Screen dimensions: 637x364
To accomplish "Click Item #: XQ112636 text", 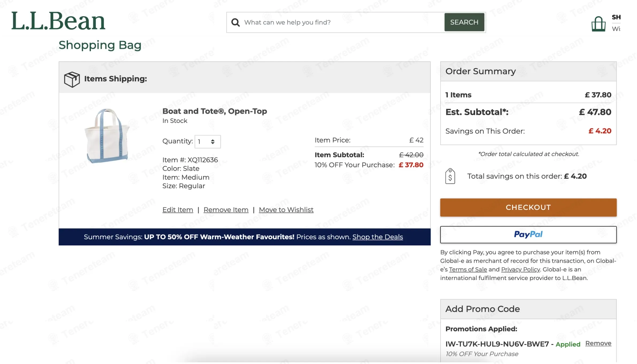I will click(190, 160).
